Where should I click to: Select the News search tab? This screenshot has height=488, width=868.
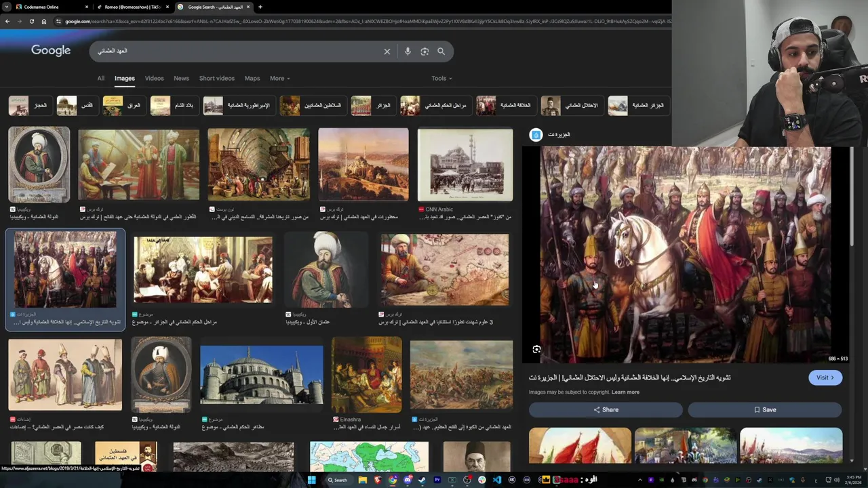181,78
